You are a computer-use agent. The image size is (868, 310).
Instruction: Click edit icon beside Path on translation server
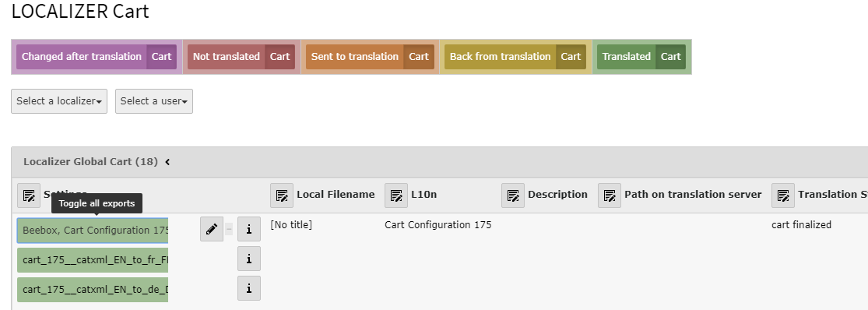pos(610,196)
